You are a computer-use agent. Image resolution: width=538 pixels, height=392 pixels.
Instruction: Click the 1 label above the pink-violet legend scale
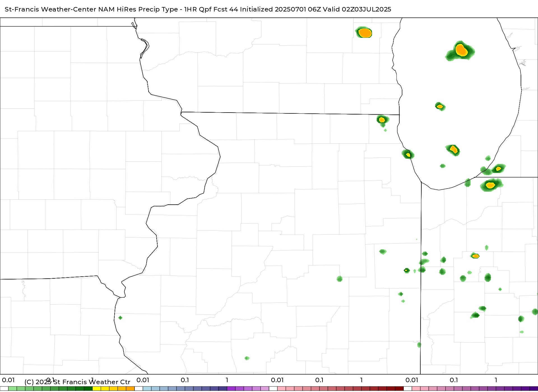pos(496,380)
